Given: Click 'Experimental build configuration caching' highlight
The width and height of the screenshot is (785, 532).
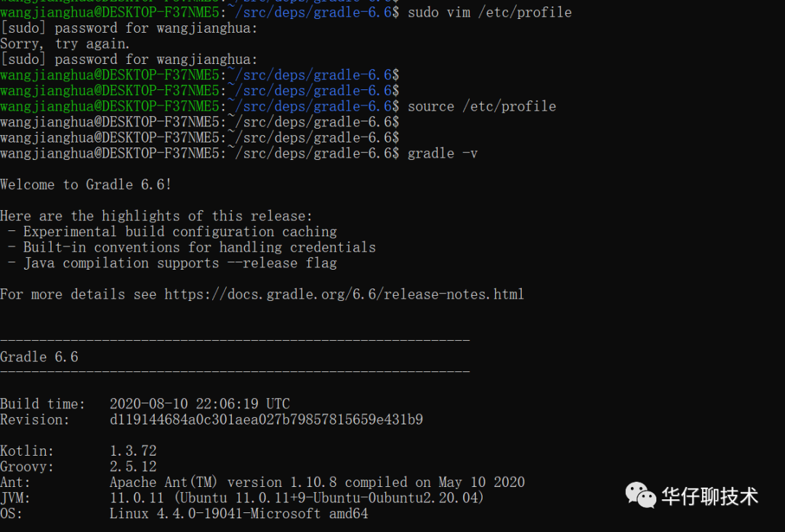Looking at the screenshot, I should click(x=180, y=232).
